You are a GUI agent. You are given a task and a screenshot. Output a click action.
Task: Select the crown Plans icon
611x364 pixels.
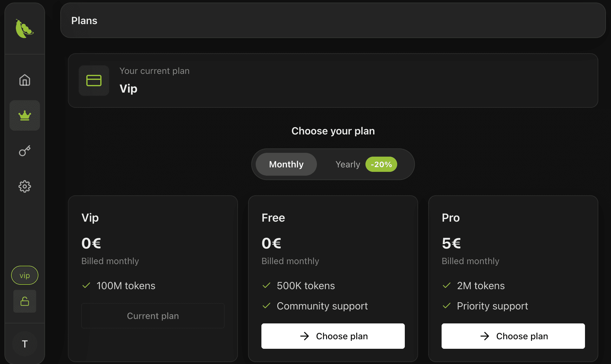25,115
